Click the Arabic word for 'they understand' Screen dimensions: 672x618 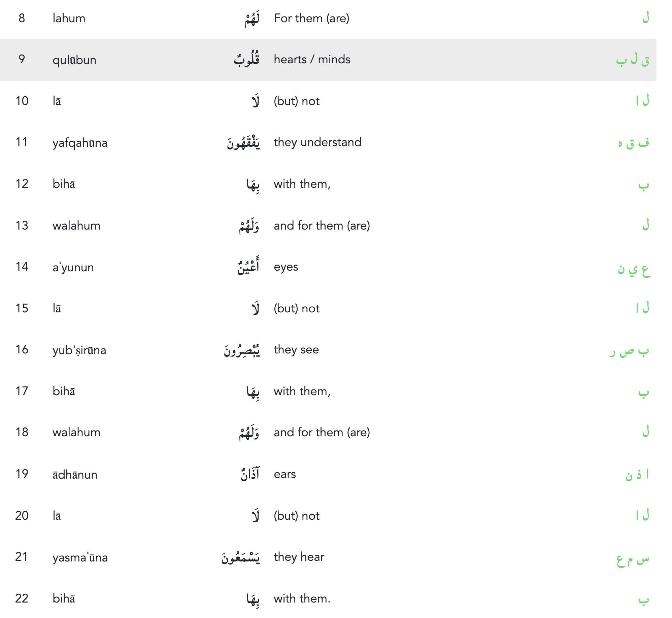(x=243, y=143)
